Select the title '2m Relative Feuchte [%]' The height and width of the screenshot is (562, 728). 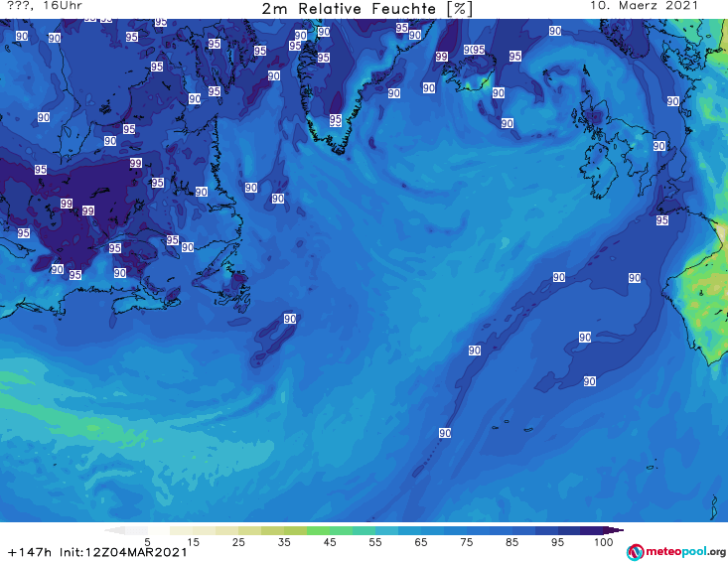coord(367,9)
